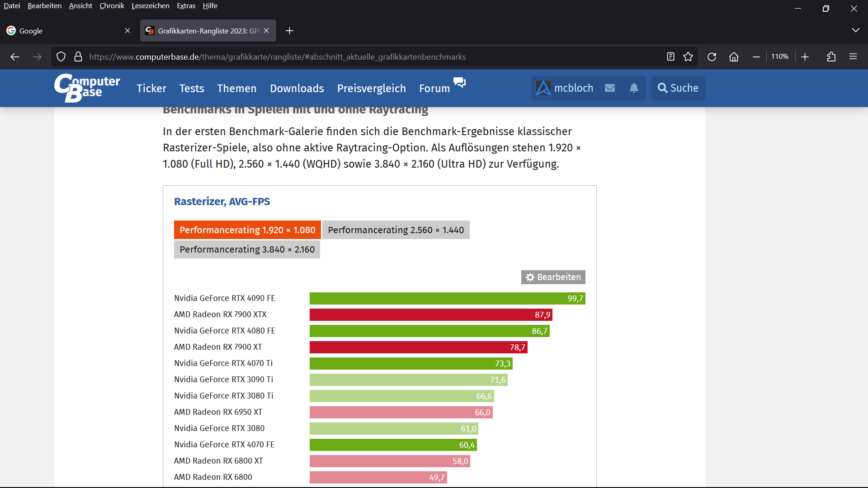This screenshot has height=488, width=868.
Task: Click the Suche button
Action: click(x=677, y=88)
